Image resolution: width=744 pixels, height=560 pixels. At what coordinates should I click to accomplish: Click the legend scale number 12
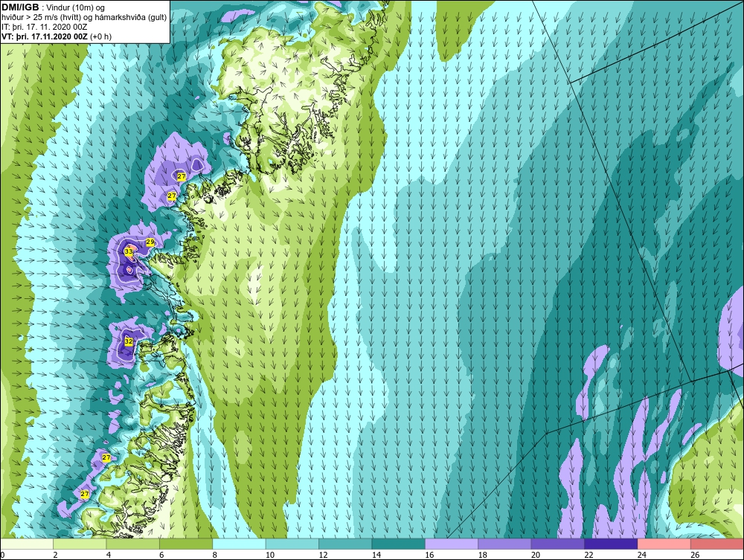point(323,556)
